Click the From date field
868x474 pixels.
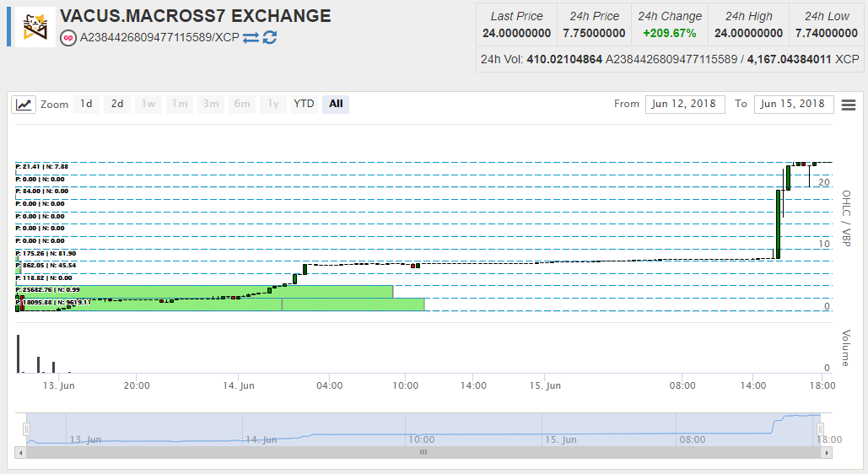tap(685, 104)
